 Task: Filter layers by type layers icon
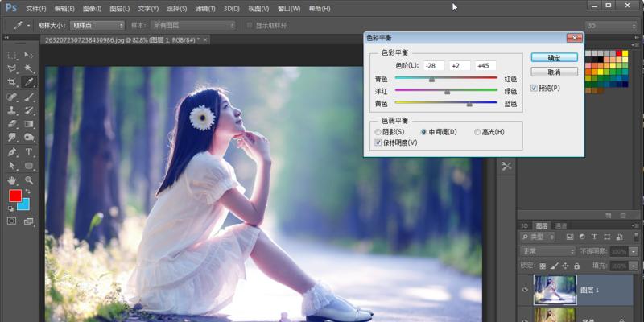(x=594, y=237)
